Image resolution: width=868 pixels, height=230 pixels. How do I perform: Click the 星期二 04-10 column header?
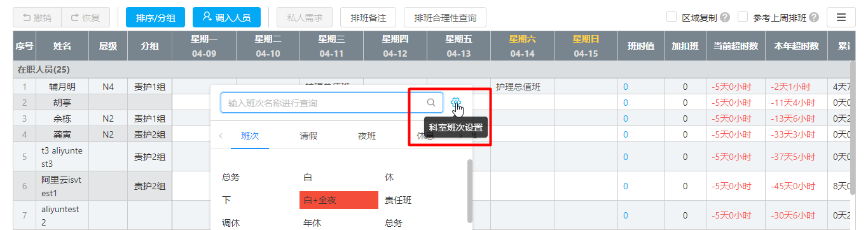pyautogui.click(x=268, y=47)
